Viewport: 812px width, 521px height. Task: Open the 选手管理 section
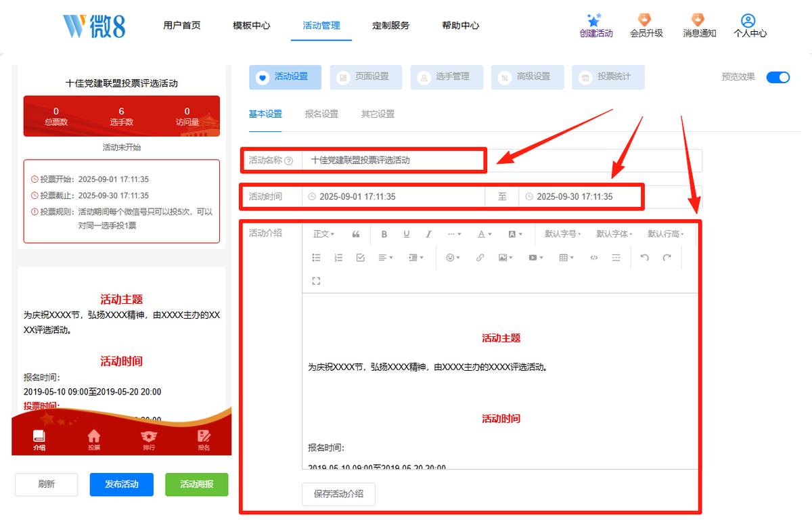pos(447,77)
